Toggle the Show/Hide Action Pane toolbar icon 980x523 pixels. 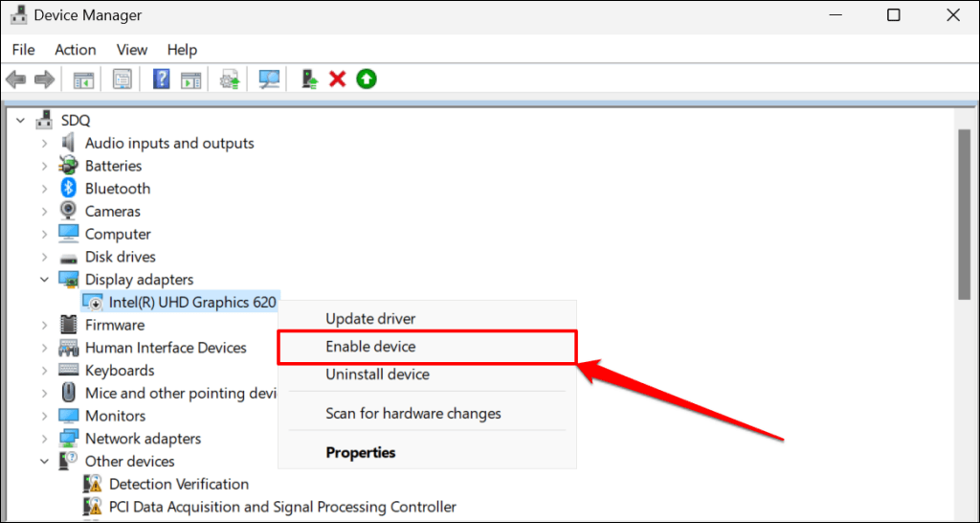[190, 80]
